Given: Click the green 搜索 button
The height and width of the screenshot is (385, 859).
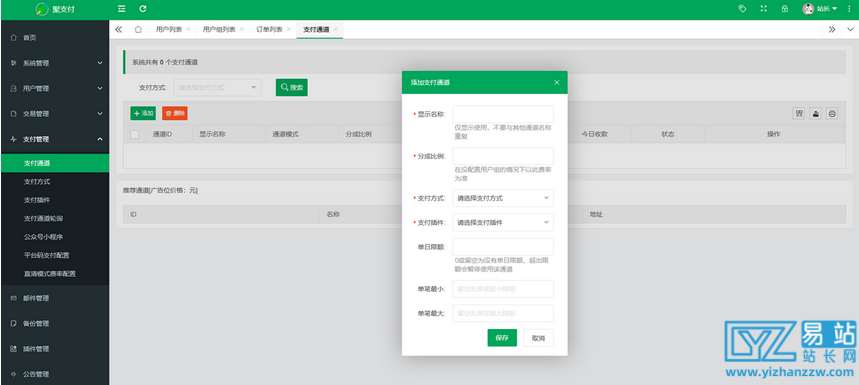Looking at the screenshot, I should click(x=291, y=88).
